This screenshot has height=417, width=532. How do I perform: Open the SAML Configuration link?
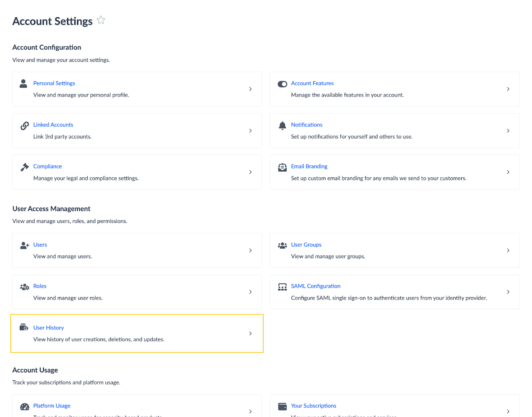click(x=316, y=286)
